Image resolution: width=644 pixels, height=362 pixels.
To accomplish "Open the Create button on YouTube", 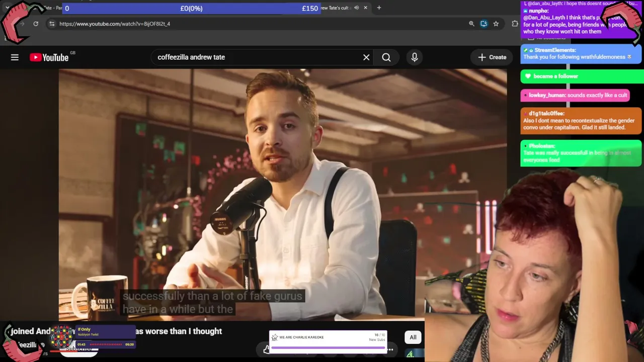I will [492, 57].
